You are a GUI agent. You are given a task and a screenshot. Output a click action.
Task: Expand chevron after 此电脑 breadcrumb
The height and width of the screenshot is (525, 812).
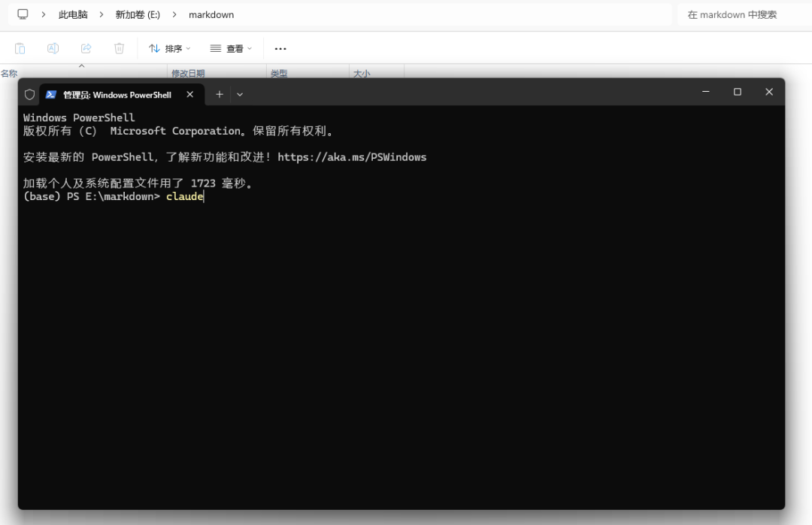tap(101, 14)
